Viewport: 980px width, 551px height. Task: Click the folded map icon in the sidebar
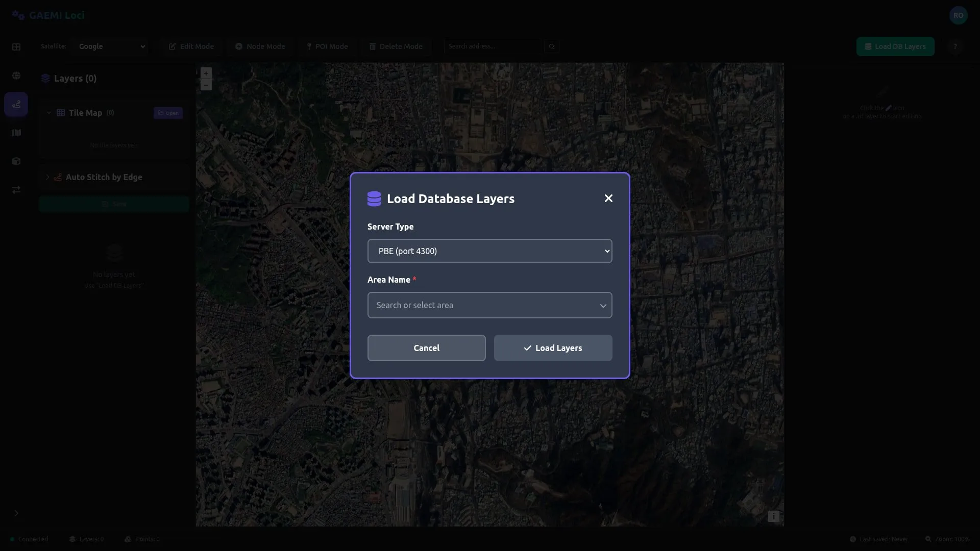click(16, 133)
